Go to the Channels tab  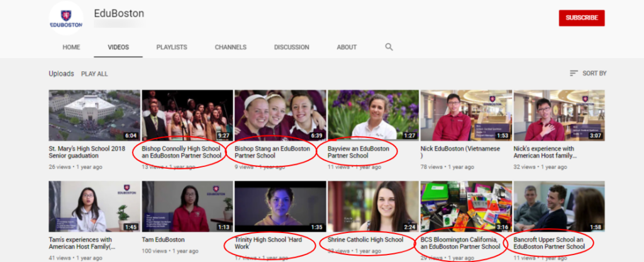click(x=230, y=47)
